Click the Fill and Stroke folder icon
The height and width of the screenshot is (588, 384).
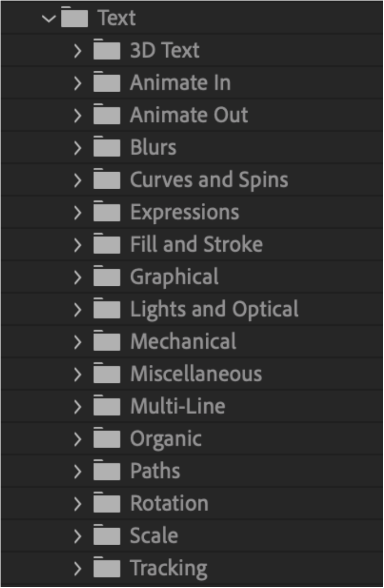click(x=107, y=244)
